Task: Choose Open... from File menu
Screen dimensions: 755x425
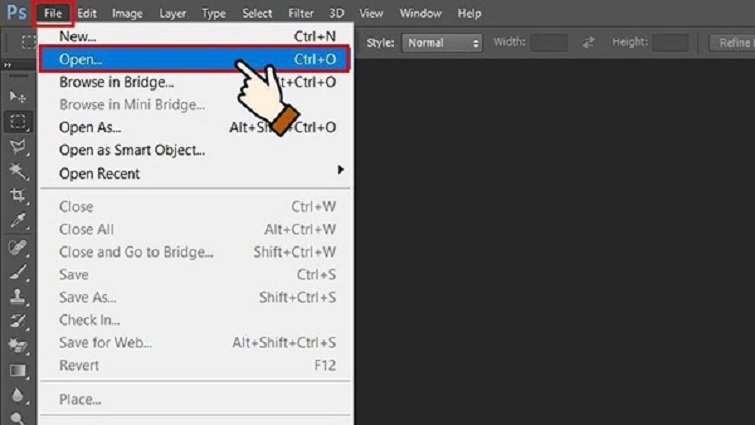Action: pyautogui.click(x=195, y=59)
